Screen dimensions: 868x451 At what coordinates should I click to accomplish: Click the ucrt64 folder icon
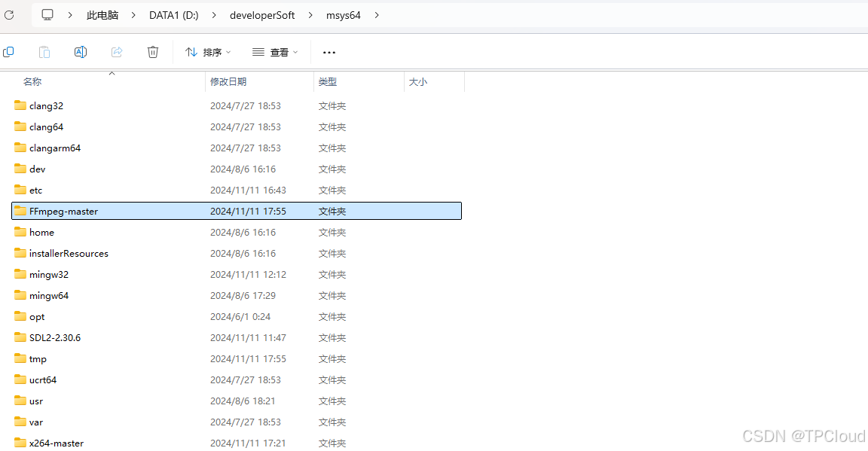[20, 379]
